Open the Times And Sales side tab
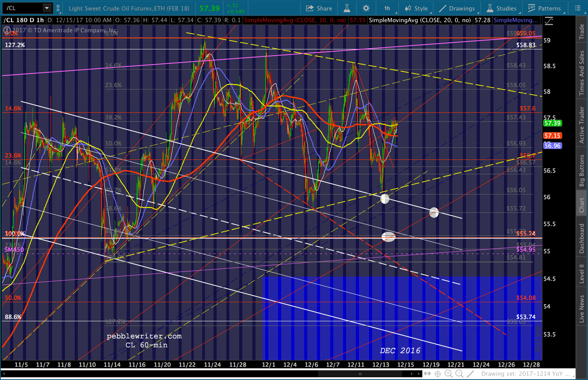The height and width of the screenshot is (380, 588). pyautogui.click(x=582, y=73)
